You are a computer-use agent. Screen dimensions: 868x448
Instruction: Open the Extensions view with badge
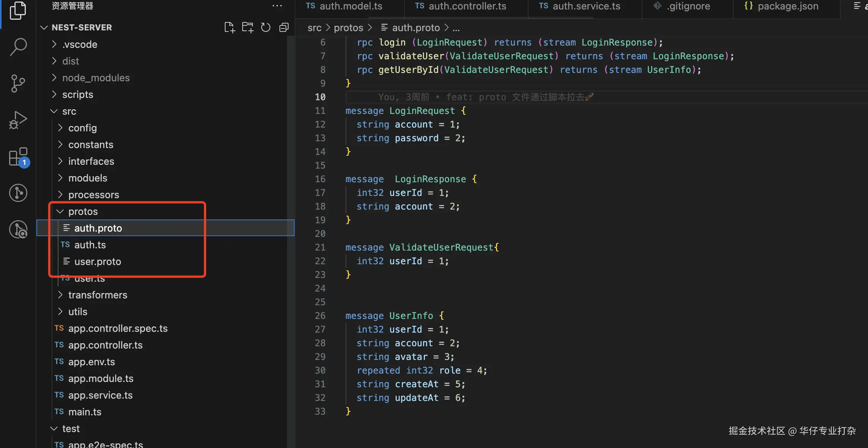point(18,157)
